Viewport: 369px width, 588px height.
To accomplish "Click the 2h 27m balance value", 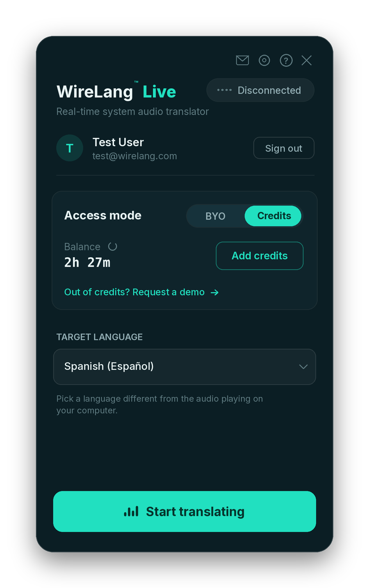I will point(87,262).
